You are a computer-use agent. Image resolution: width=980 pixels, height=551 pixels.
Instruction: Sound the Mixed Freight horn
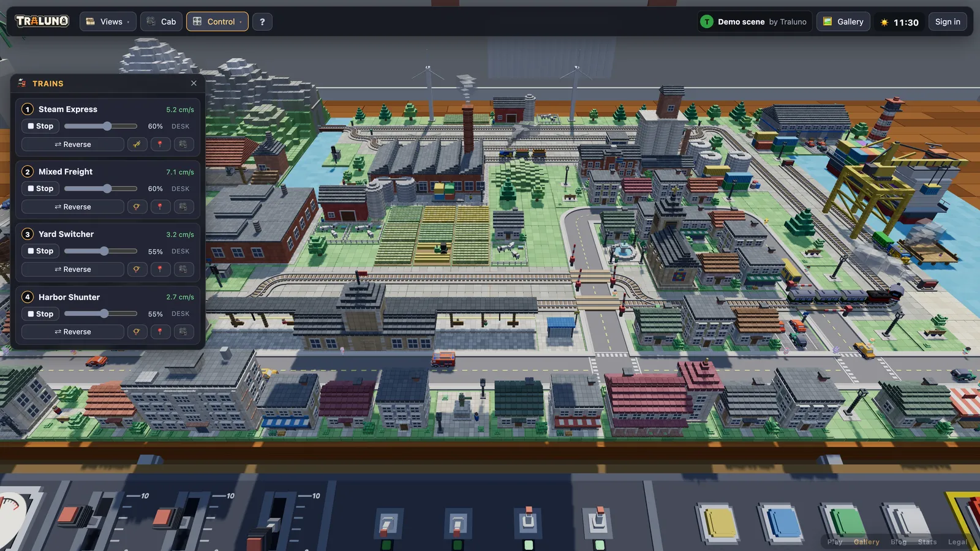tap(137, 207)
